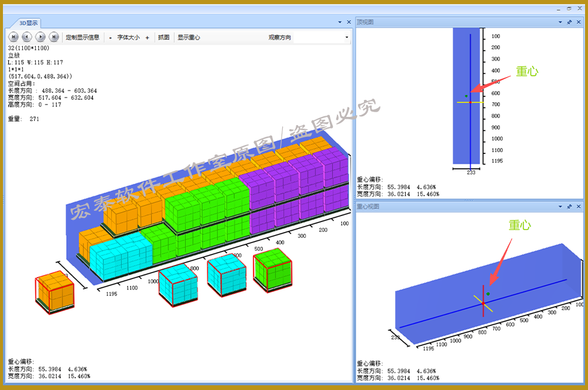588x390 pixels.
Task: Decrease font size with minus button
Action: [111, 37]
